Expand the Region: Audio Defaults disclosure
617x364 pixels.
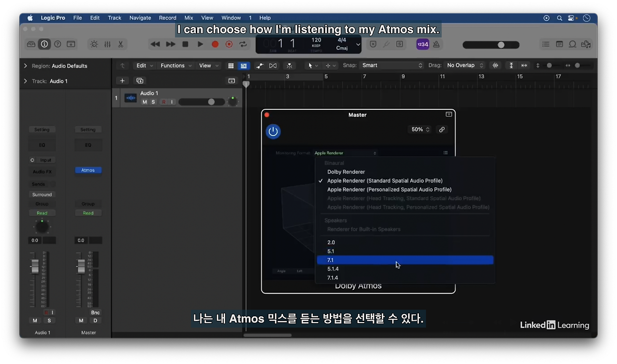26,66
